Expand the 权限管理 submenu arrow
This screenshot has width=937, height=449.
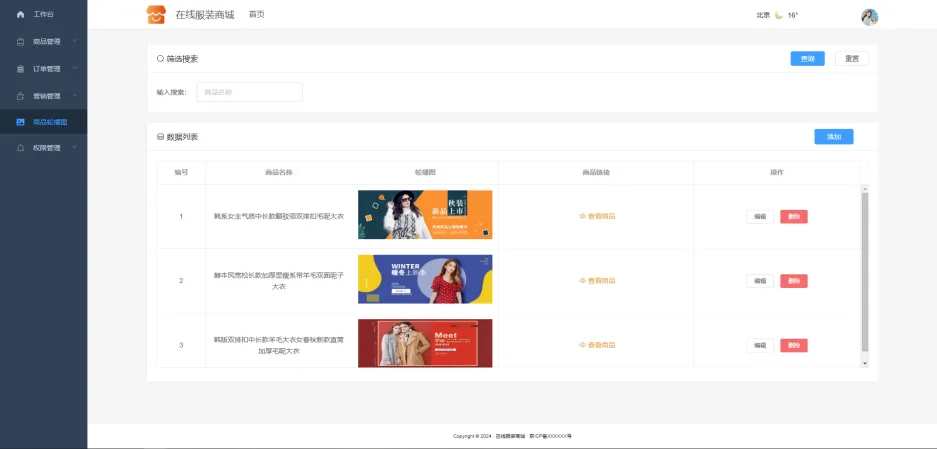pyautogui.click(x=74, y=148)
